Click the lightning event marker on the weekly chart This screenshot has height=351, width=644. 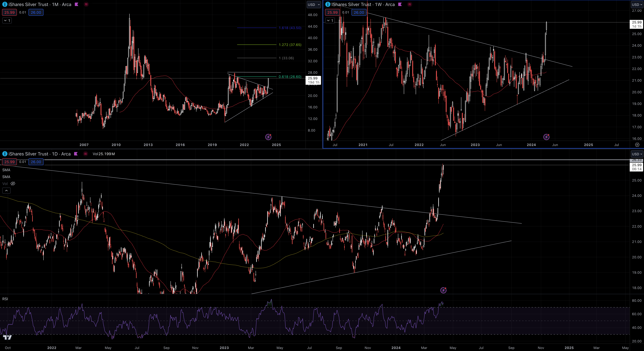pyautogui.click(x=546, y=137)
